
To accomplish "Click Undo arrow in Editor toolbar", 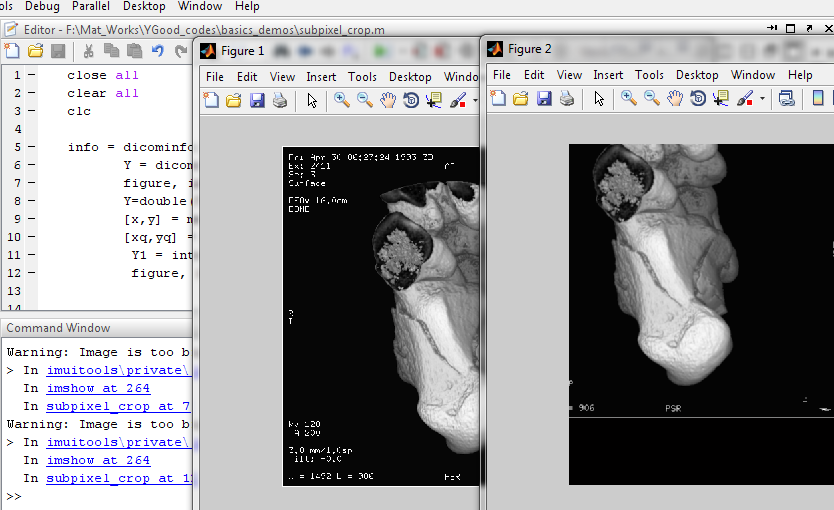I will click(x=157, y=51).
